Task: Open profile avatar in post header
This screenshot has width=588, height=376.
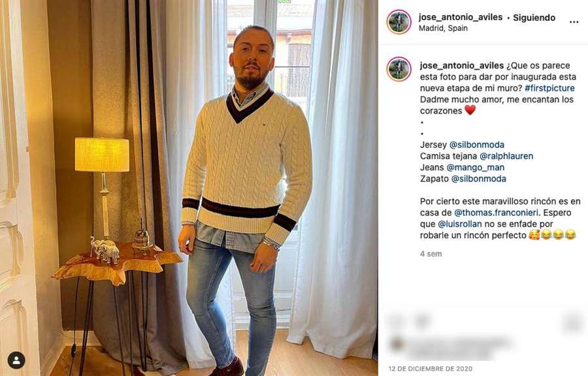Action: (399, 22)
